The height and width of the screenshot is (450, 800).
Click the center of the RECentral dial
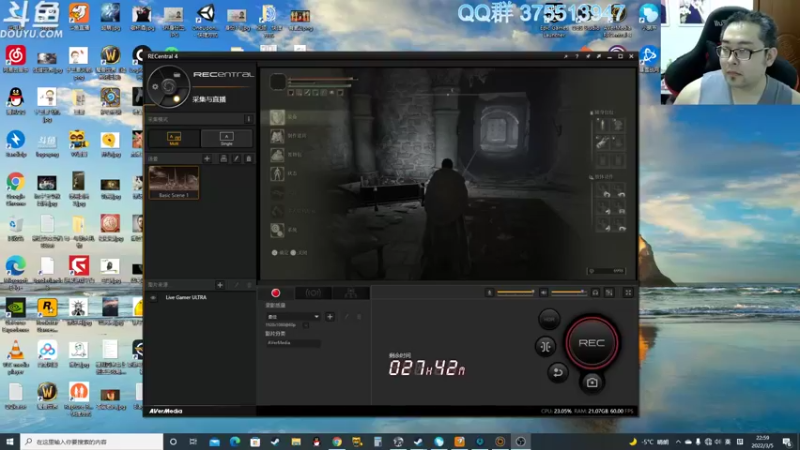[x=168, y=87]
